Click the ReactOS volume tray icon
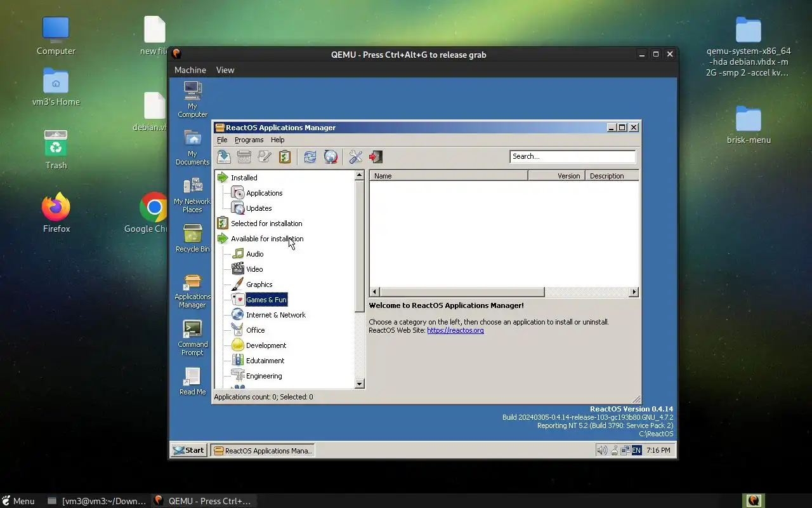This screenshot has width=812, height=508. [x=601, y=450]
